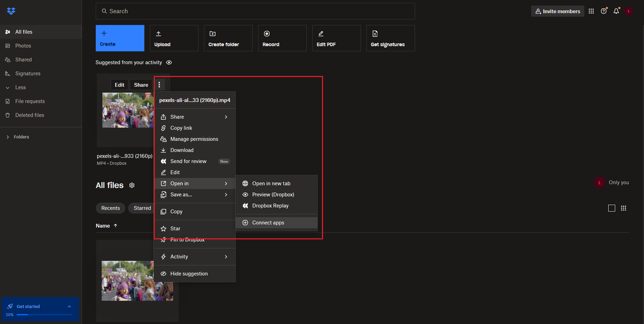The width and height of the screenshot is (644, 324).
Task: Open File requests in sidebar
Action: coord(41,101)
